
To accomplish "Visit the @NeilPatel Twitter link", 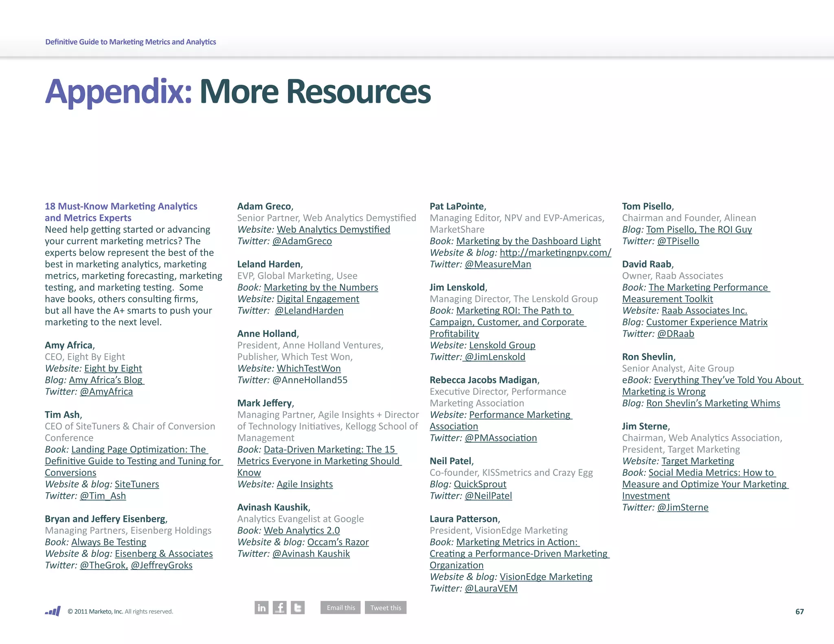I will (488, 496).
